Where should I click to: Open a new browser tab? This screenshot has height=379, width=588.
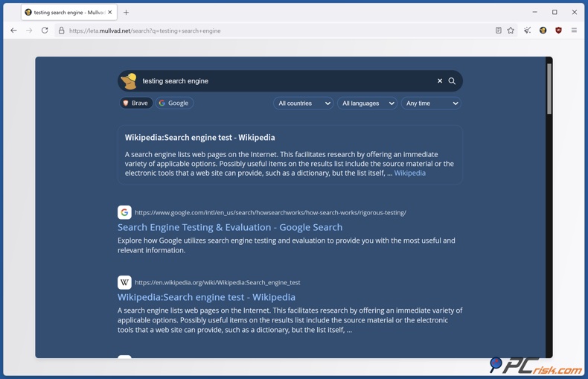(127, 13)
